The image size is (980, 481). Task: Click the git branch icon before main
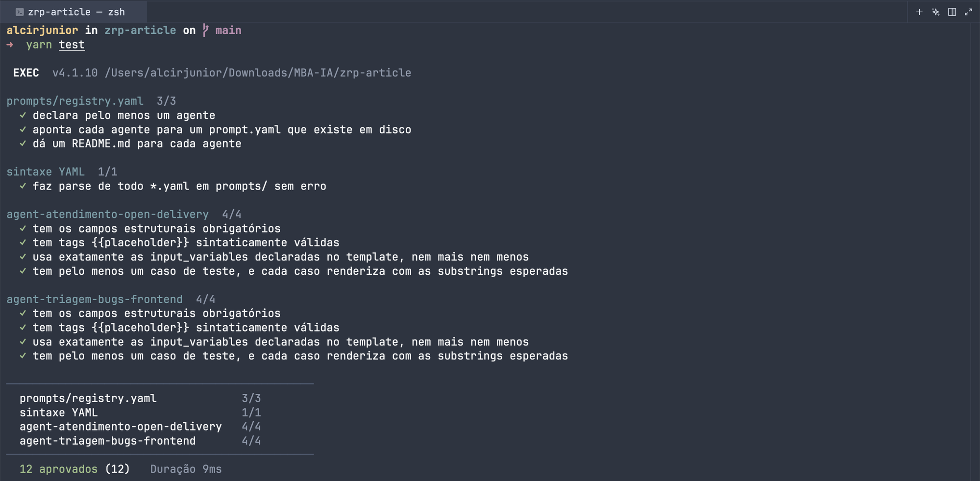(206, 30)
